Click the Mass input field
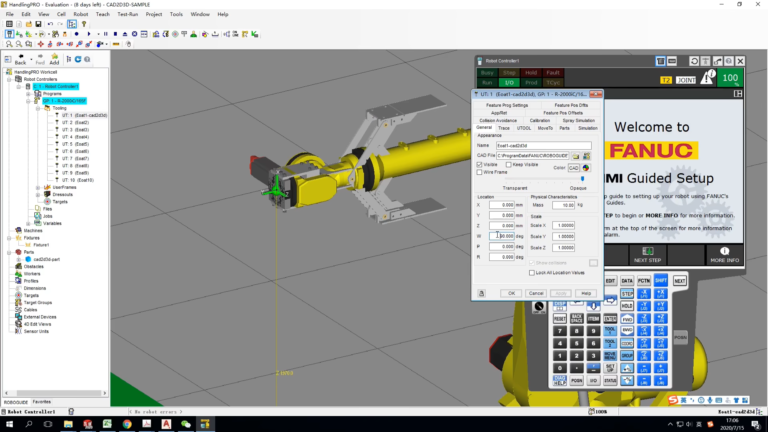Viewport: 768px width, 432px height. click(563, 205)
